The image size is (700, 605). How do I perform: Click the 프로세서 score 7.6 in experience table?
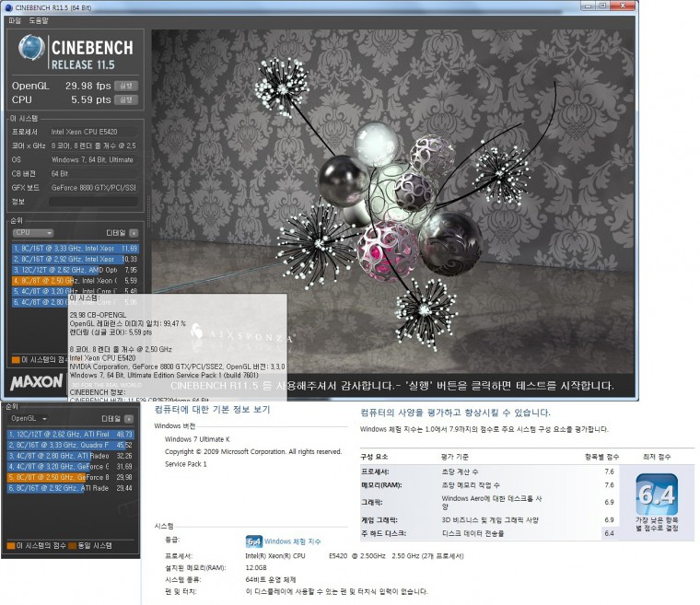pyautogui.click(x=610, y=471)
